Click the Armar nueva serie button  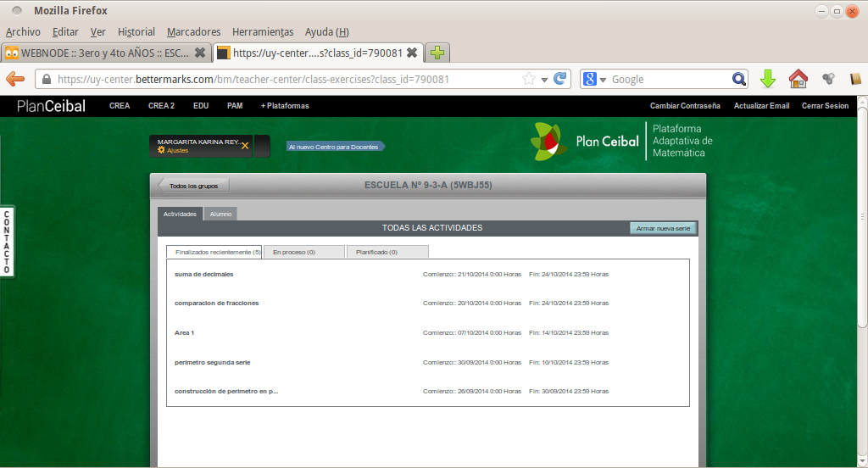pos(664,228)
